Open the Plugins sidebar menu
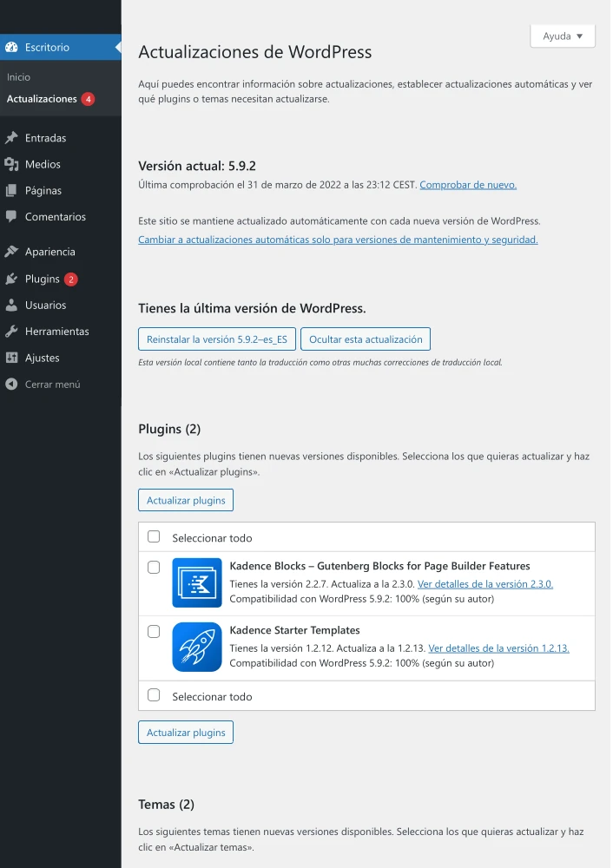The image size is (613, 868). tap(42, 279)
